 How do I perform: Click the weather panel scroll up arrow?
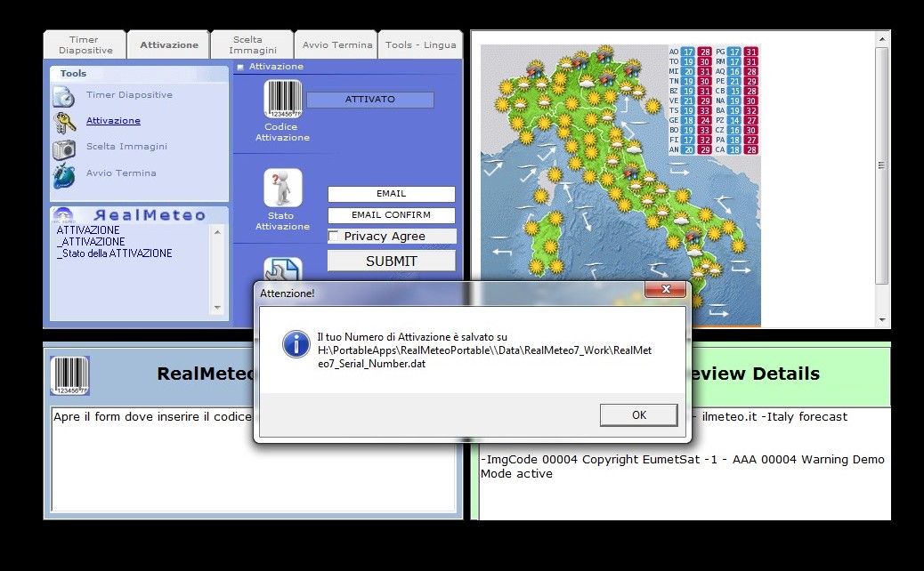[881, 39]
